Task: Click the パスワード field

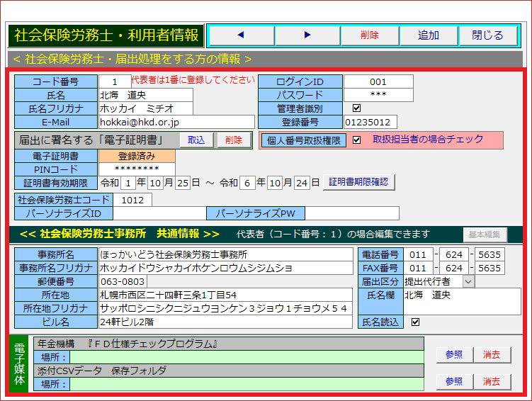Action: click(x=378, y=95)
